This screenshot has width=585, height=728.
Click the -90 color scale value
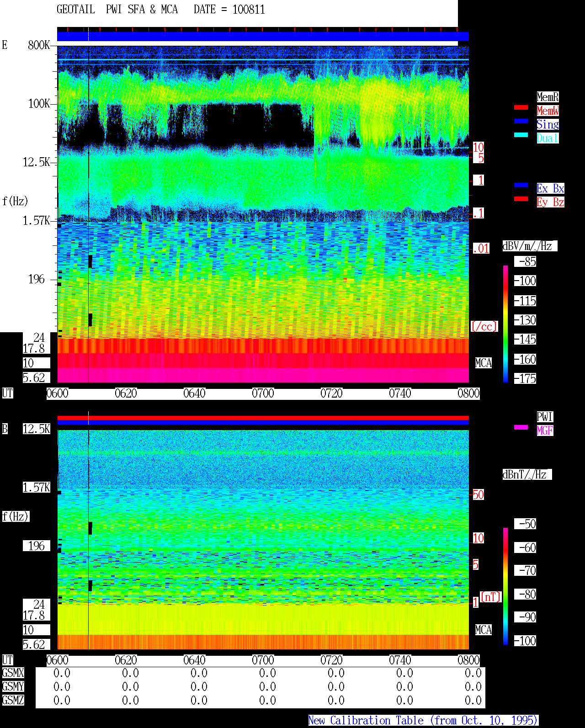tap(526, 617)
